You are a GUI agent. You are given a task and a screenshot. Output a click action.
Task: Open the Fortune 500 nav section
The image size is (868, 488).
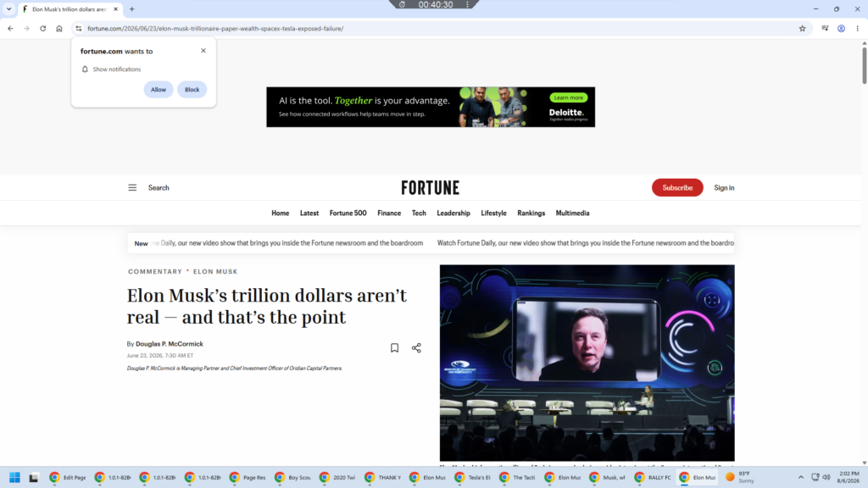(348, 213)
